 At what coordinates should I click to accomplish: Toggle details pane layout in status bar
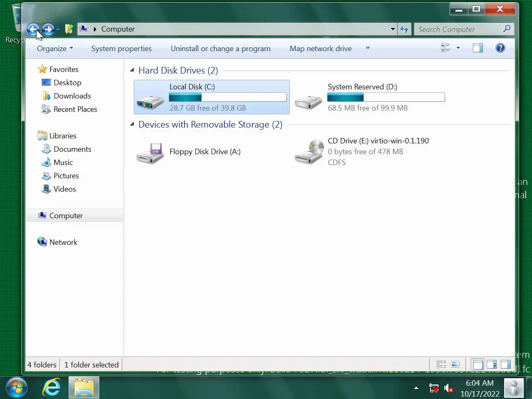(x=492, y=365)
